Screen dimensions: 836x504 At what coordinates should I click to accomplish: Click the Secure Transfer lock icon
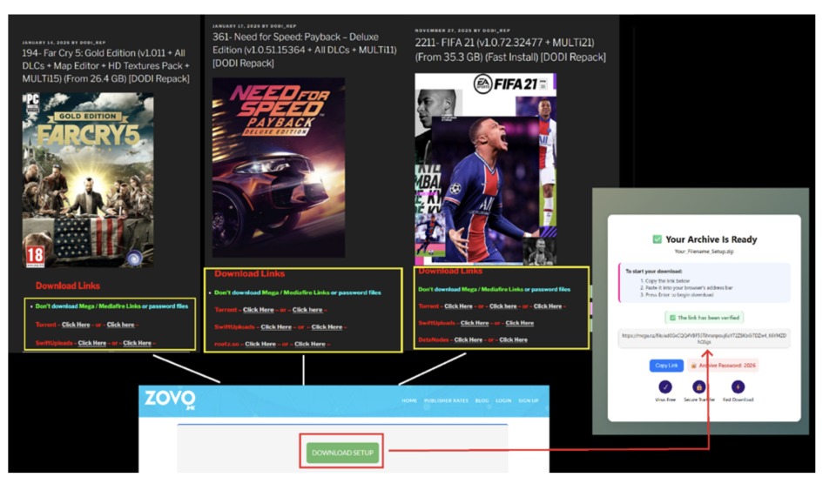pyautogui.click(x=698, y=386)
